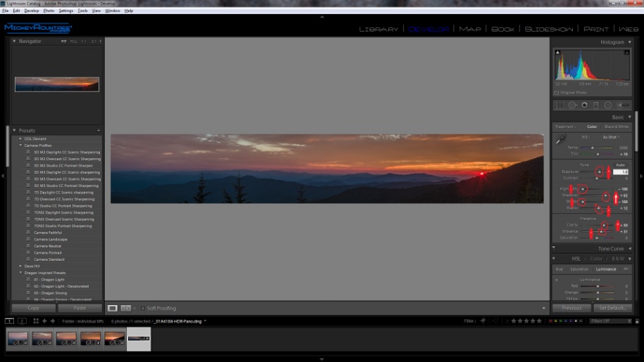Viewport: 644px width, 362px height.
Task: Expand the Dave Hill preset folder
Action: [20, 266]
